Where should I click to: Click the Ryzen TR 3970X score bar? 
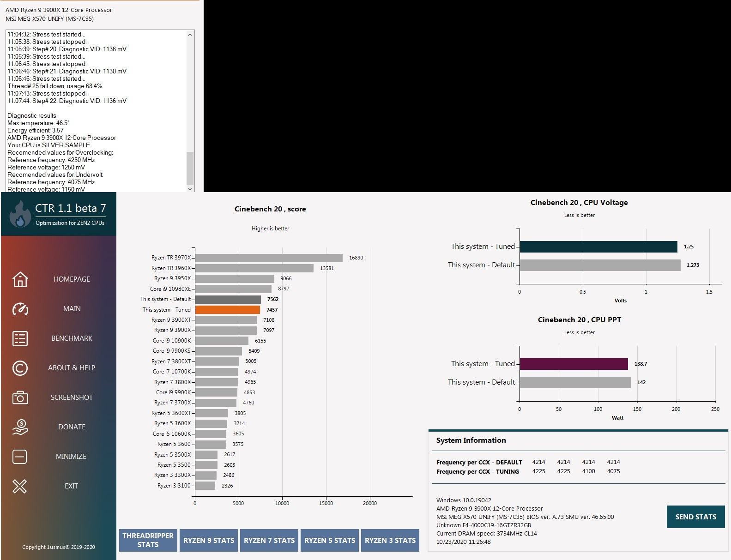[x=269, y=258]
